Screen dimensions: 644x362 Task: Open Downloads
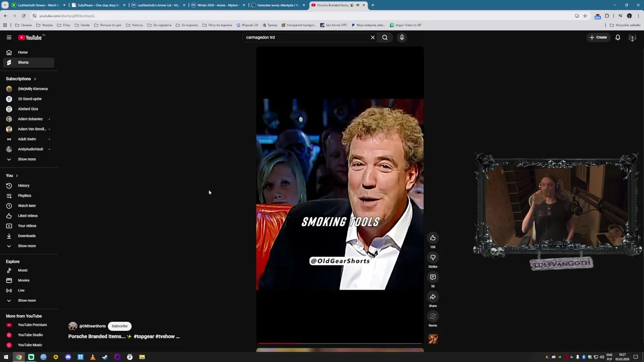click(x=28, y=236)
